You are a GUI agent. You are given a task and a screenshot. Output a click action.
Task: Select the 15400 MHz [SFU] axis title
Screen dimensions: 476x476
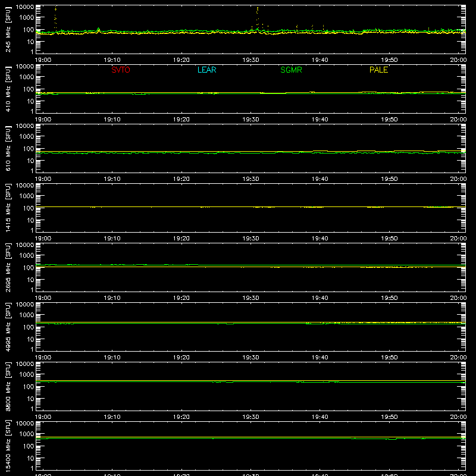8,446
